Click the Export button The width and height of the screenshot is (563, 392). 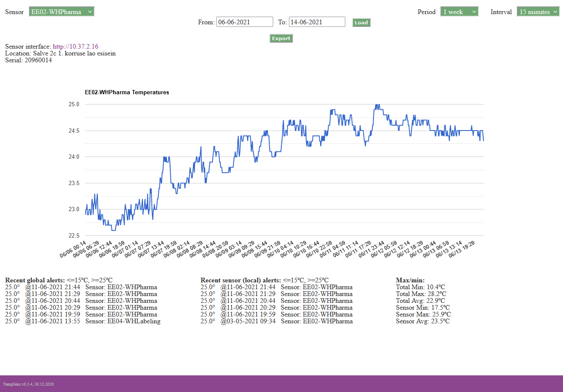click(x=281, y=38)
